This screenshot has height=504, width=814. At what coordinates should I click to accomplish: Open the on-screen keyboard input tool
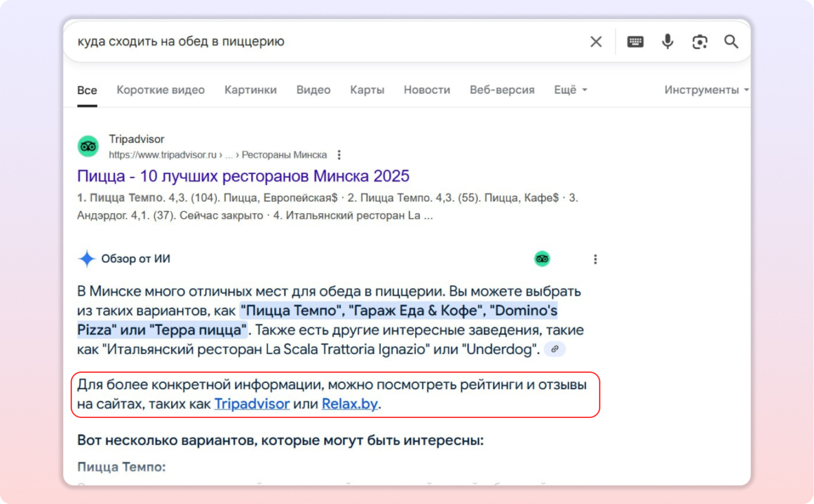[635, 42]
